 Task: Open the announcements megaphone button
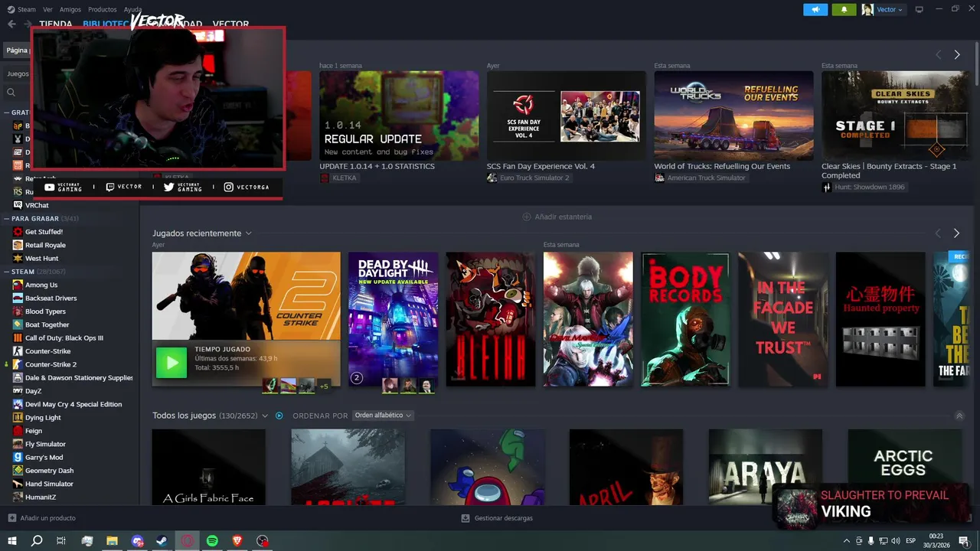tap(815, 9)
